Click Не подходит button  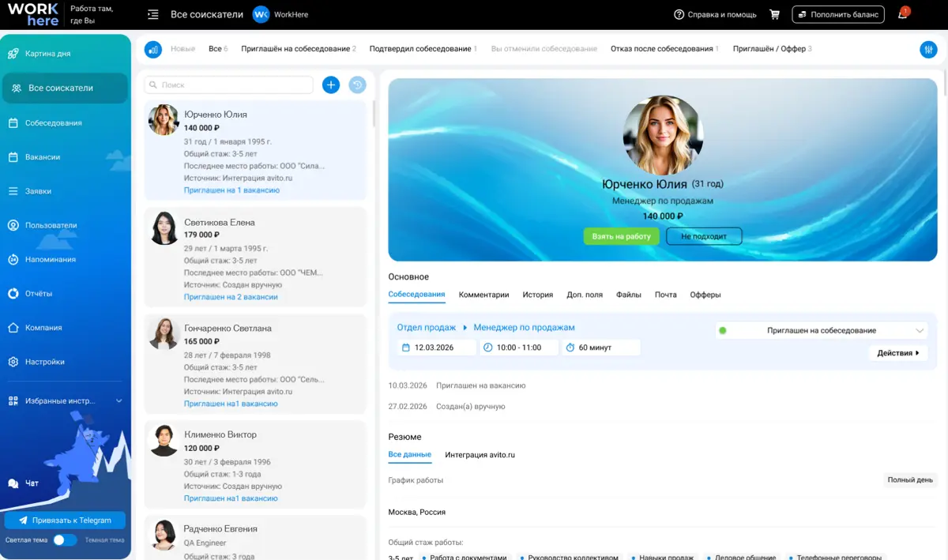pos(704,236)
